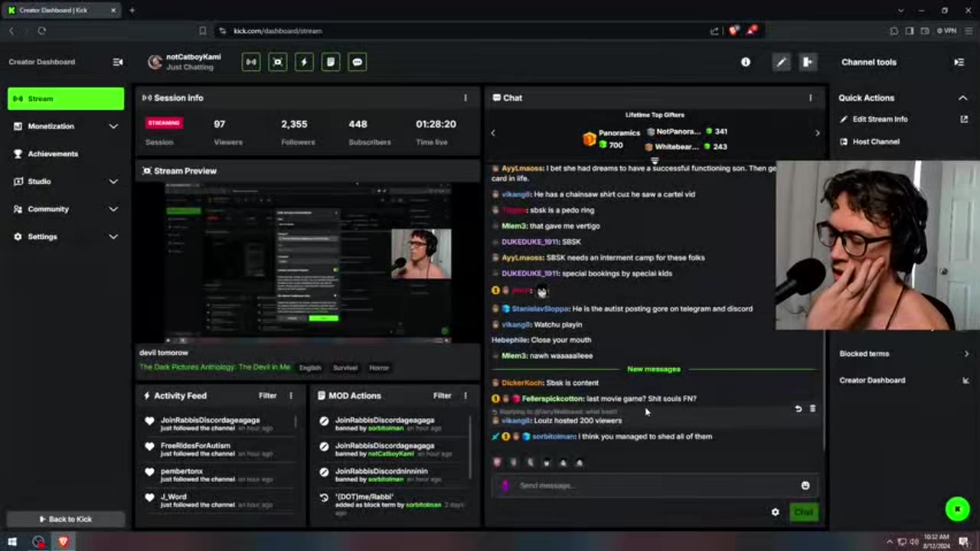
Task: Click the broadcast signal icon in header
Action: [x=251, y=62]
